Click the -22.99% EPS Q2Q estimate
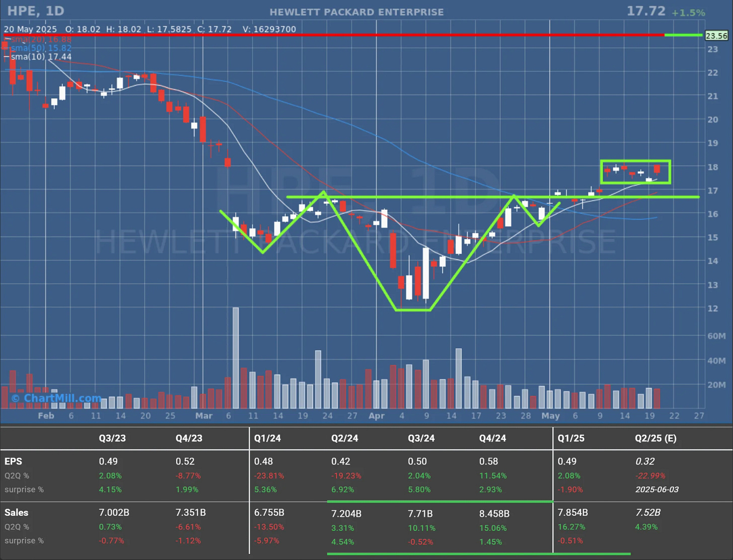The height and width of the screenshot is (560, 733). (650, 476)
